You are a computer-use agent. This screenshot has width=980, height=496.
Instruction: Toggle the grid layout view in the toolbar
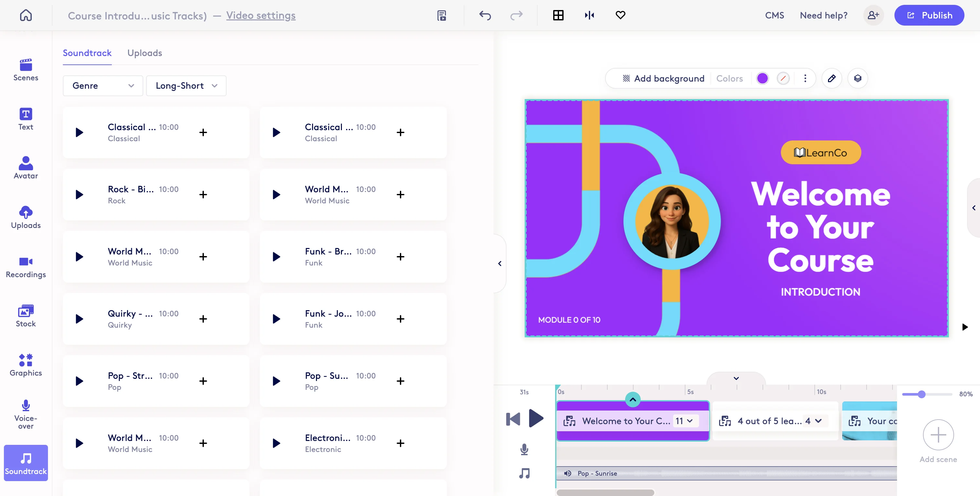coord(558,15)
